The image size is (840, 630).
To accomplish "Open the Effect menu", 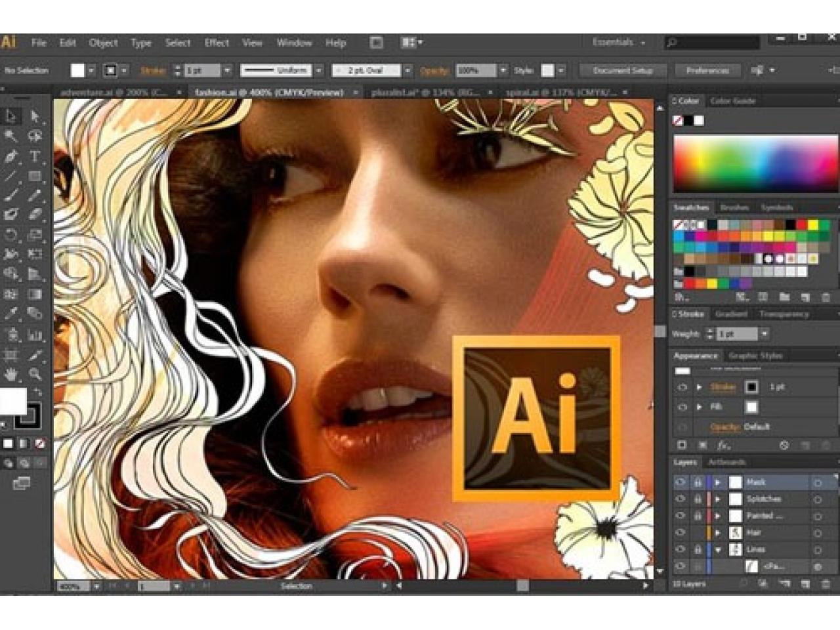I will pos(217,43).
